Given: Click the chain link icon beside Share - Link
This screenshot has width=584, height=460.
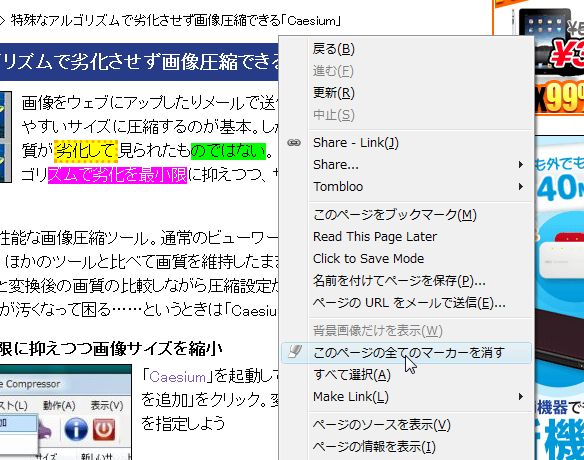Looking at the screenshot, I should tap(294, 143).
